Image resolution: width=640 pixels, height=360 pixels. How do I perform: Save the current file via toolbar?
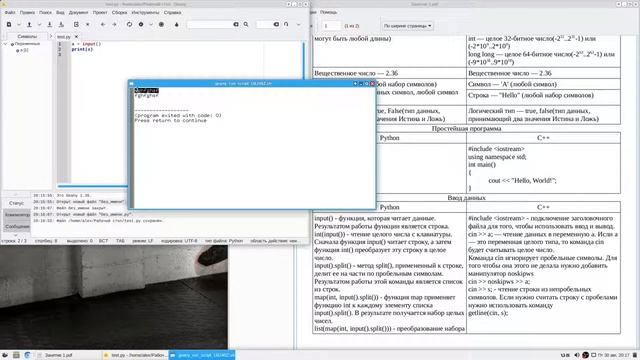click(49, 24)
